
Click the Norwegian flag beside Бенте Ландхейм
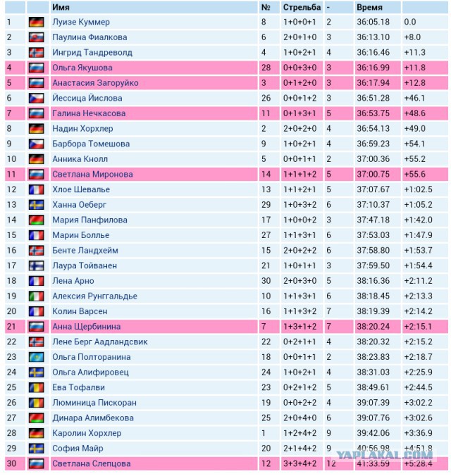point(37,251)
